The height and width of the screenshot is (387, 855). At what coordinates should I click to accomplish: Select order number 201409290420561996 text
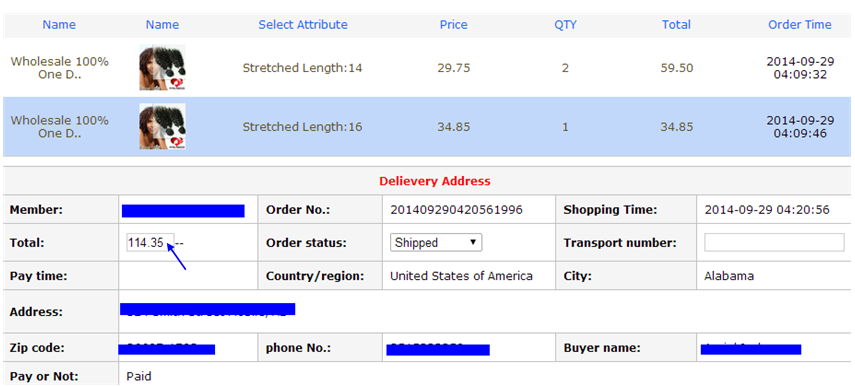(456, 210)
